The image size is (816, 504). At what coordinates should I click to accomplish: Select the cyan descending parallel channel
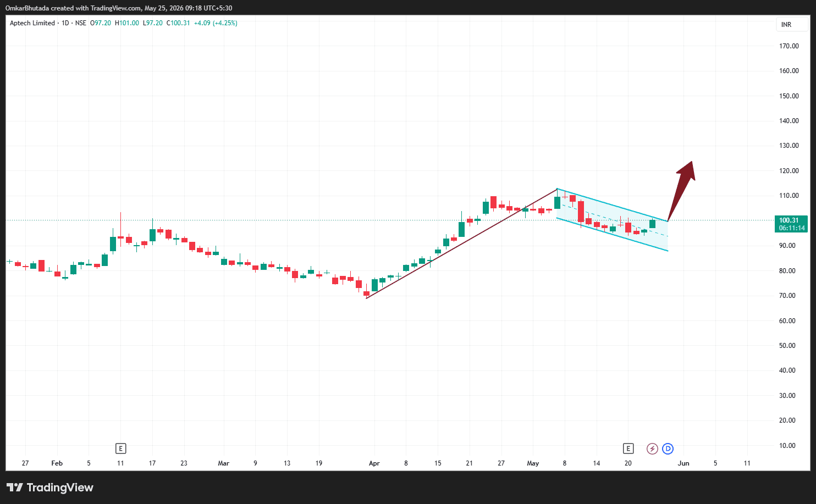pyautogui.click(x=612, y=220)
